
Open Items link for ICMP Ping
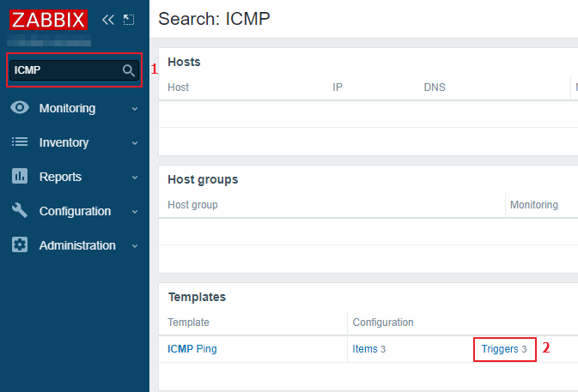[364, 348]
